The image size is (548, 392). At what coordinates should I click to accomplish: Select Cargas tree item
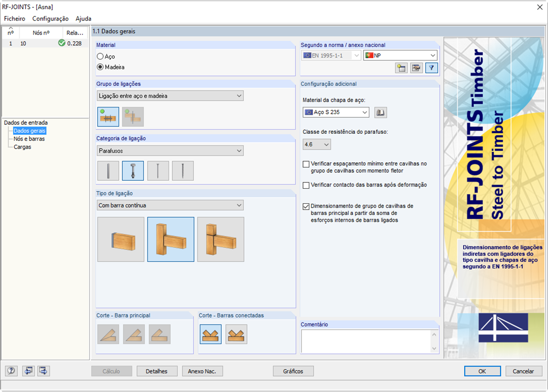(x=22, y=147)
